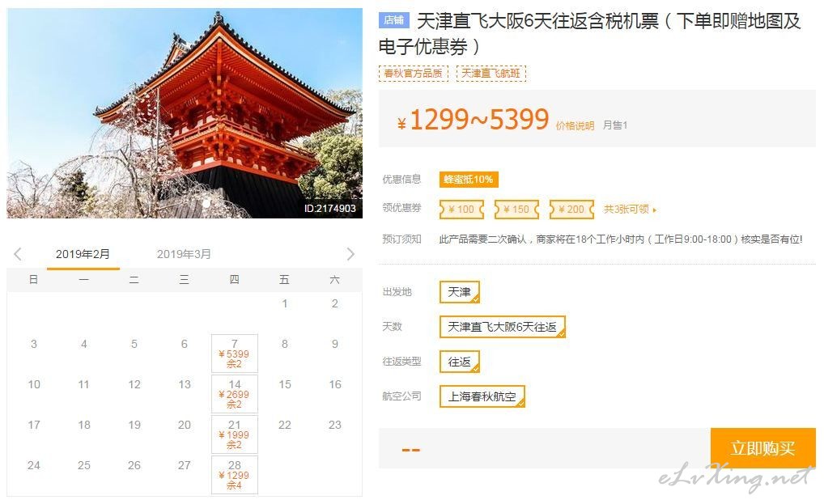Click the 春秋官方品质 tag
The width and height of the screenshot is (824, 504).
point(413,74)
